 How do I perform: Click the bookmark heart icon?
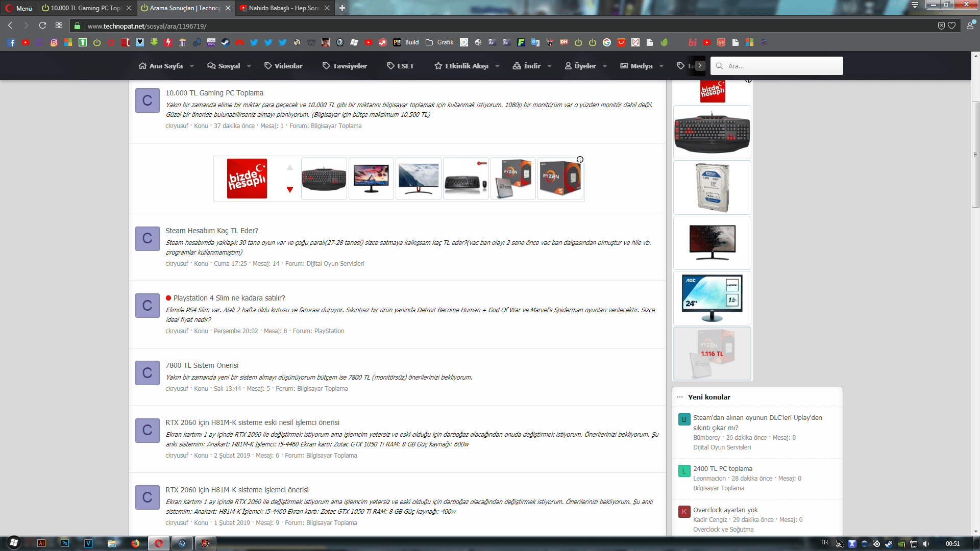pyautogui.click(x=952, y=26)
